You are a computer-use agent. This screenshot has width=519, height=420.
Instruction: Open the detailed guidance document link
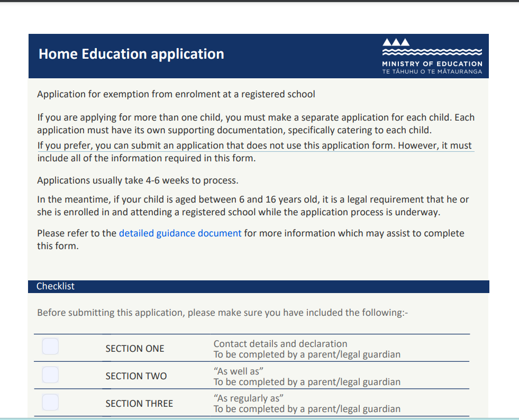coord(180,233)
